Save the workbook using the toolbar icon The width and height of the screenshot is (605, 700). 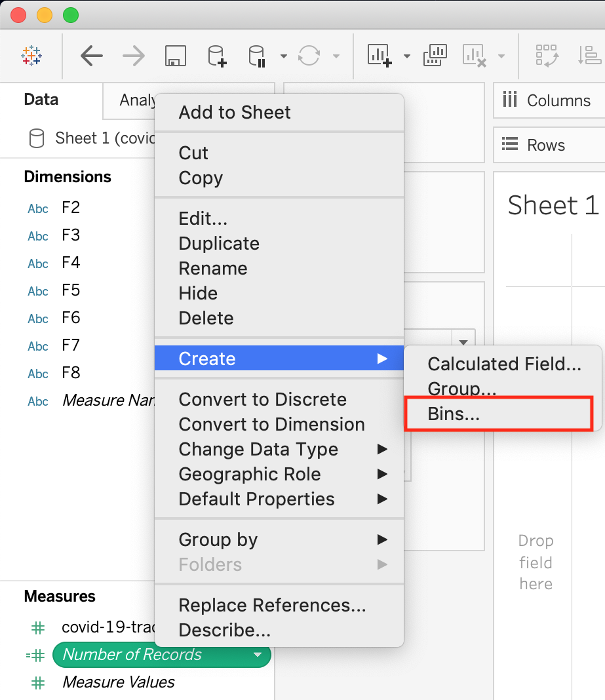tap(175, 56)
